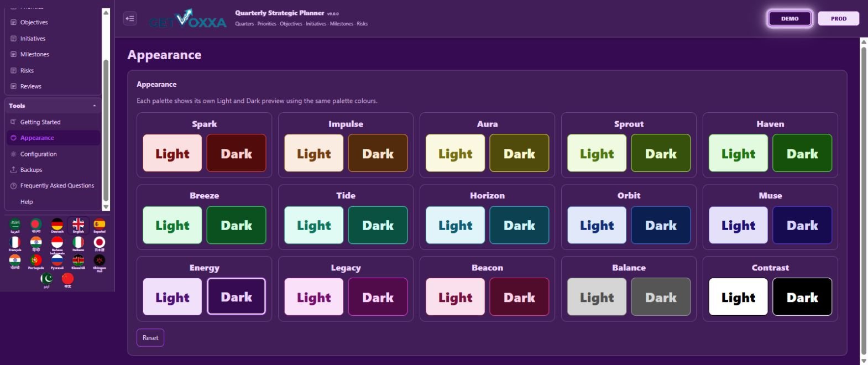Select the Aura Dark swatch
The height and width of the screenshot is (365, 868).
(x=520, y=153)
